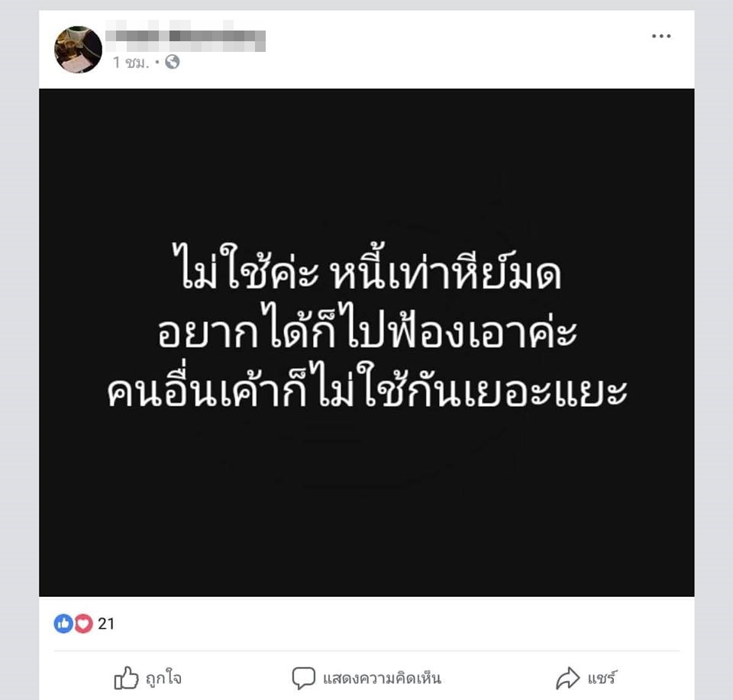The height and width of the screenshot is (700, 733).
Task: Select the red heart reaction icon
Action: click(84, 624)
